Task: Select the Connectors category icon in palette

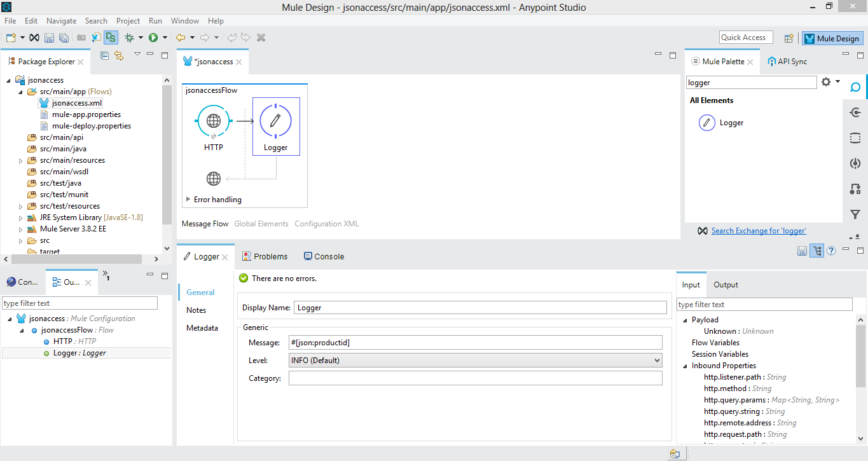Action: (855, 113)
